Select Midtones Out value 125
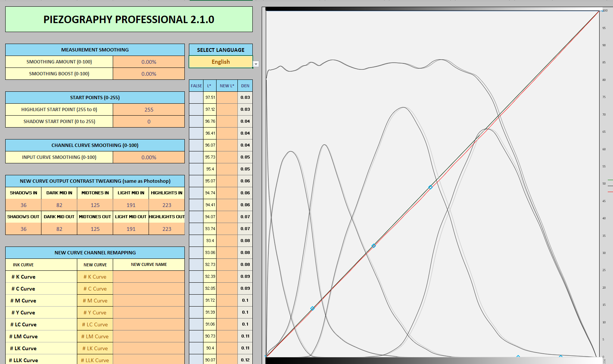The image size is (613, 364). [95, 229]
